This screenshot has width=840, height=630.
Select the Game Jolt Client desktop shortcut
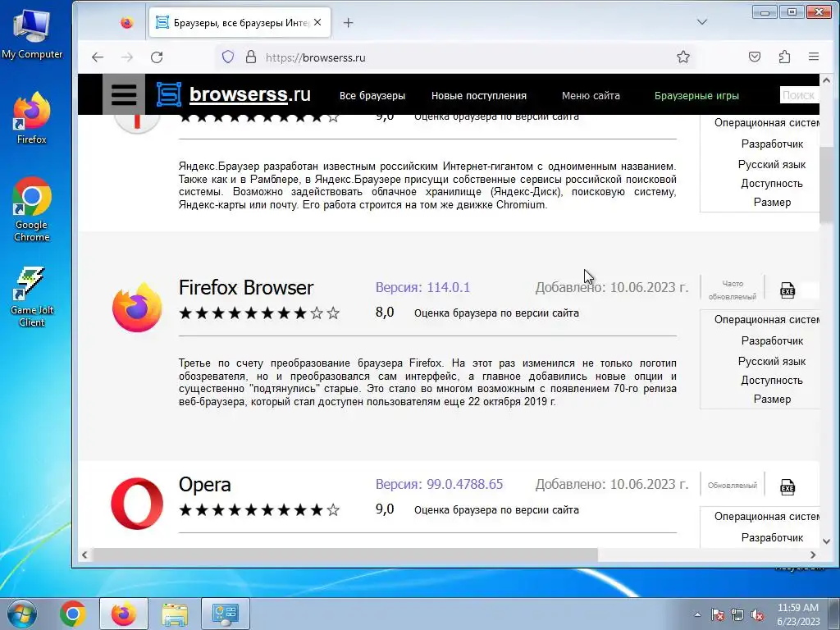pyautogui.click(x=32, y=296)
